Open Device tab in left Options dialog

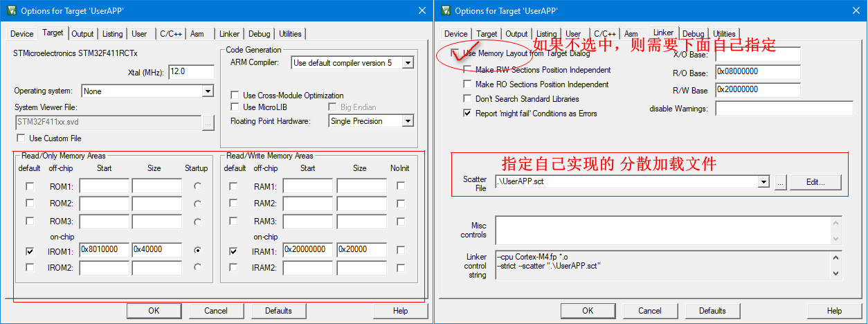click(21, 34)
